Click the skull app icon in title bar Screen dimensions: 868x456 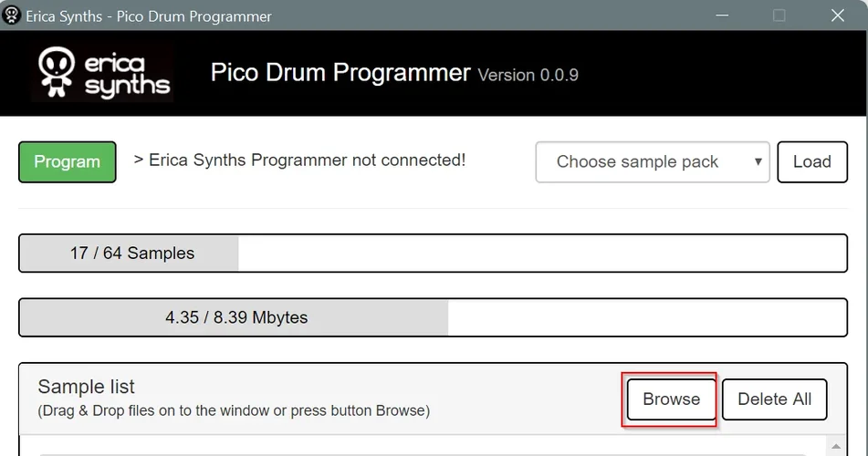[12, 16]
